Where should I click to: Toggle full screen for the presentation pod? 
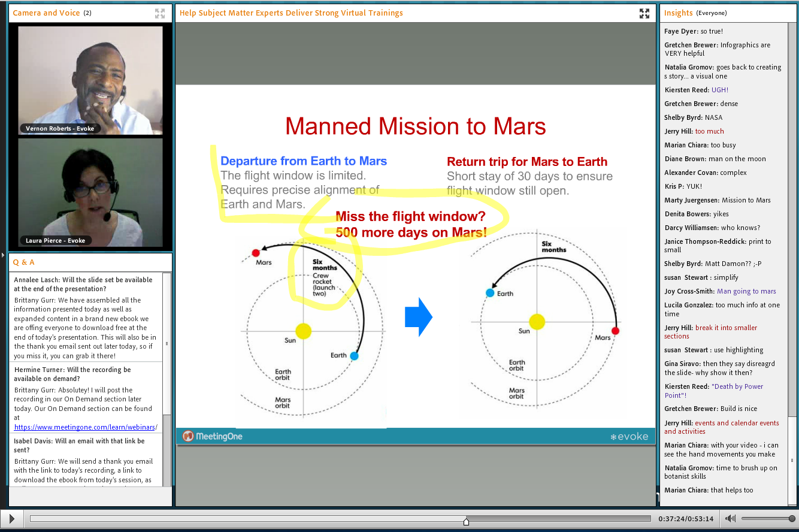(644, 13)
